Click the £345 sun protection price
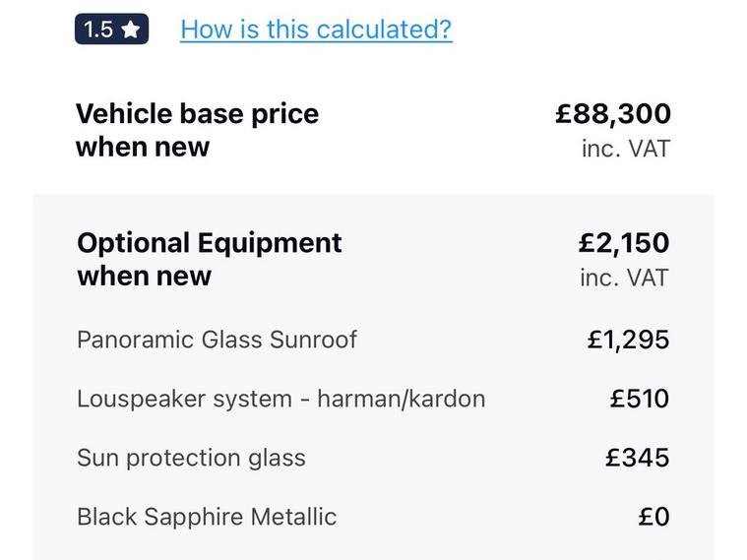747x560 pixels. pyautogui.click(x=638, y=458)
